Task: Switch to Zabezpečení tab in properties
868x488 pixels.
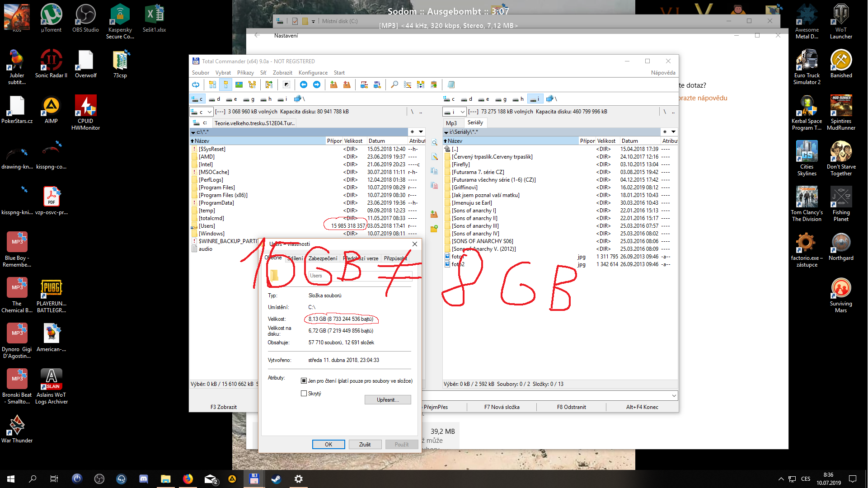Action: pyautogui.click(x=323, y=258)
